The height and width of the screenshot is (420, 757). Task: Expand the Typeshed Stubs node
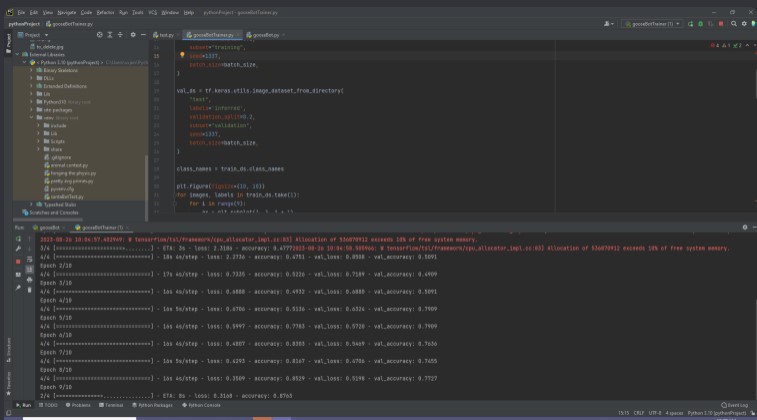(31, 205)
